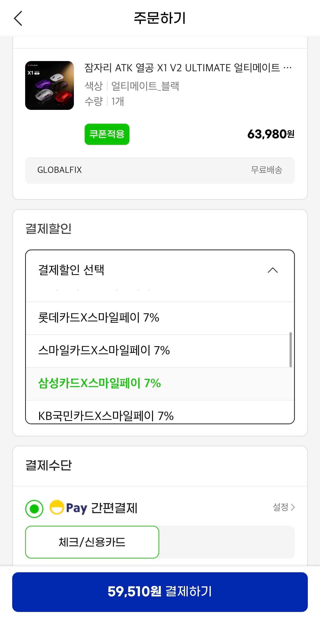Open the payment discount selection list
The height and width of the screenshot is (644, 320).
click(160, 270)
